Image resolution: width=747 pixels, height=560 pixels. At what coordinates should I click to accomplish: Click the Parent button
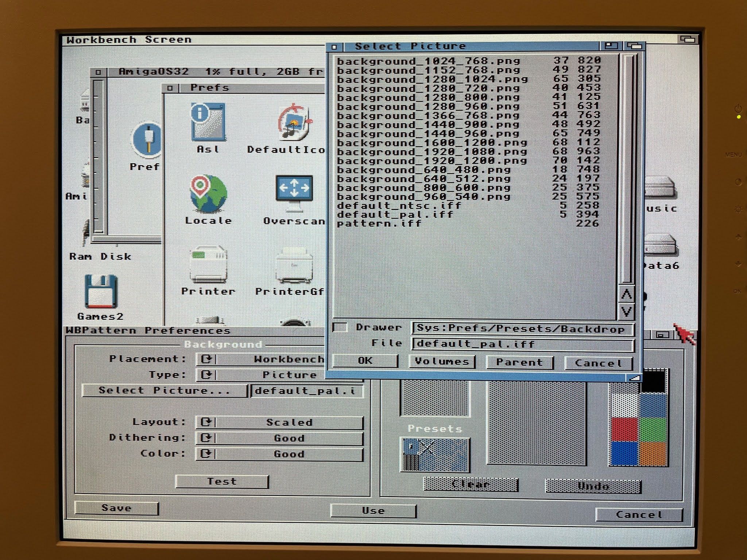tap(520, 363)
